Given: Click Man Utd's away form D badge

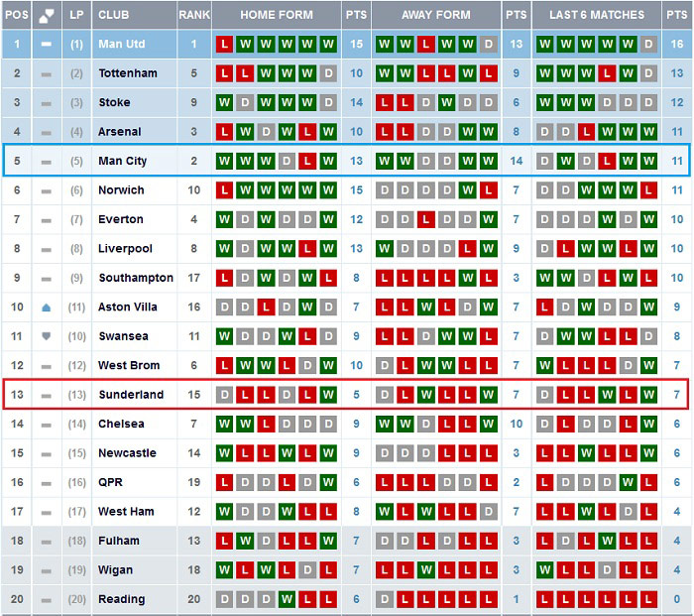Looking at the screenshot, I should coord(488,45).
